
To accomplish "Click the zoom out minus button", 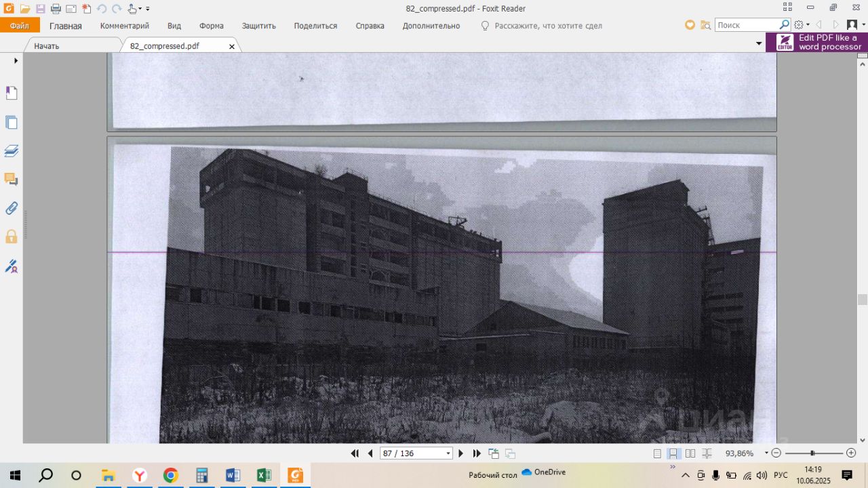I will 776,453.
